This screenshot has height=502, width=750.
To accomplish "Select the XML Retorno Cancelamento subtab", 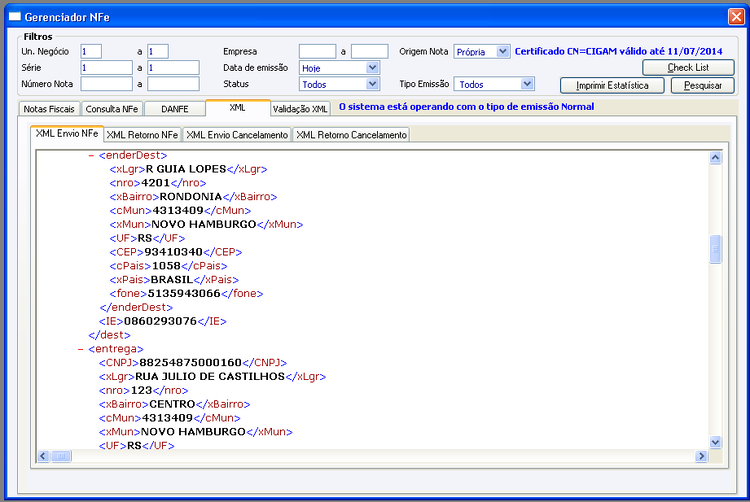I will coord(352,135).
